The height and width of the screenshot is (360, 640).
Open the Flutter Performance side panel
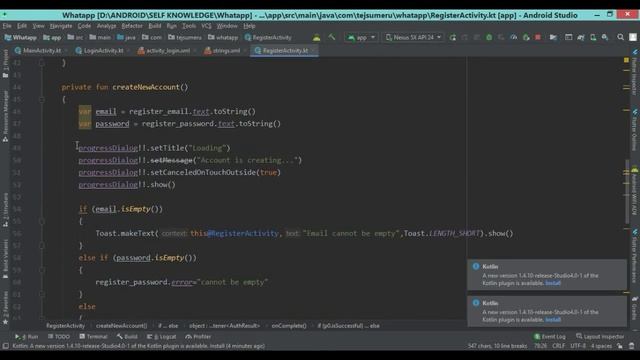point(635,256)
